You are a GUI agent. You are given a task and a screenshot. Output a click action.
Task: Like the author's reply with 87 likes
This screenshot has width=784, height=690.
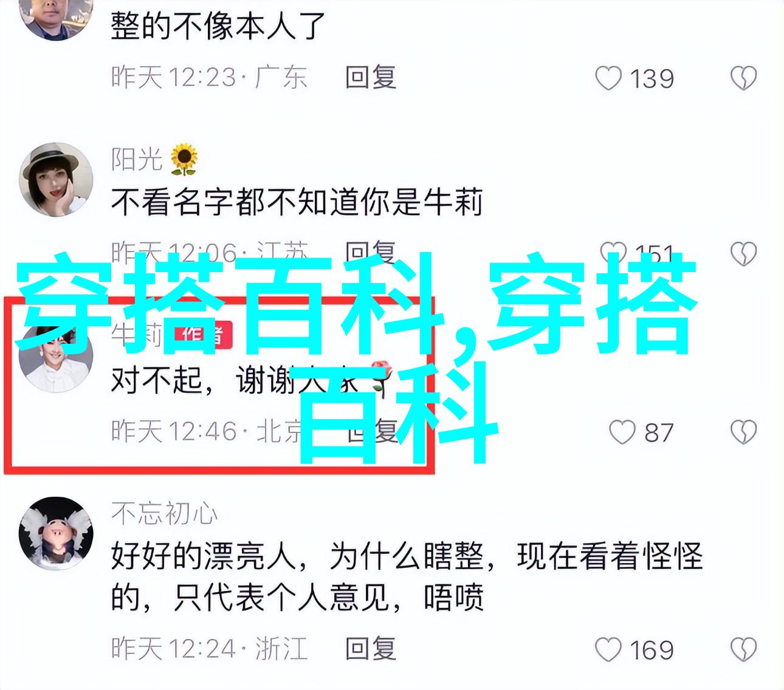click(x=622, y=432)
